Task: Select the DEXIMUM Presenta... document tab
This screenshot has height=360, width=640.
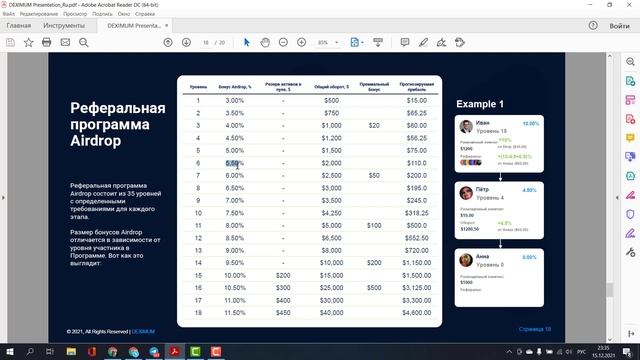Action: 134,26
